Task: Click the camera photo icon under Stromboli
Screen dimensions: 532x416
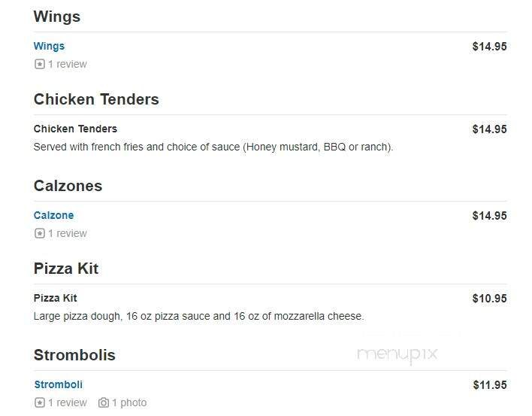Action: tap(104, 402)
